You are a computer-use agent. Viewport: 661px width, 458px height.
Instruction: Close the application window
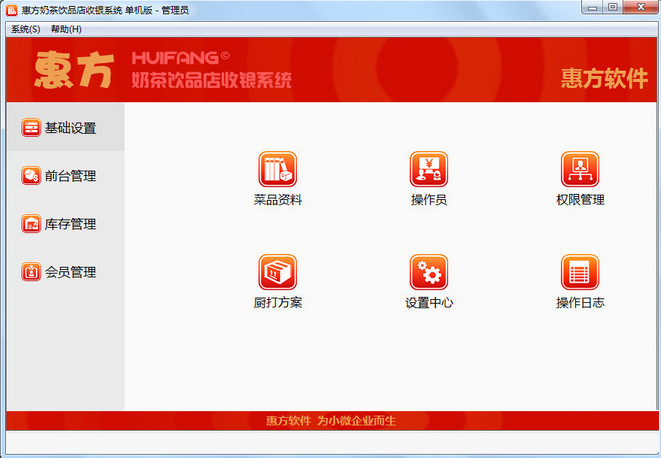click(x=641, y=7)
